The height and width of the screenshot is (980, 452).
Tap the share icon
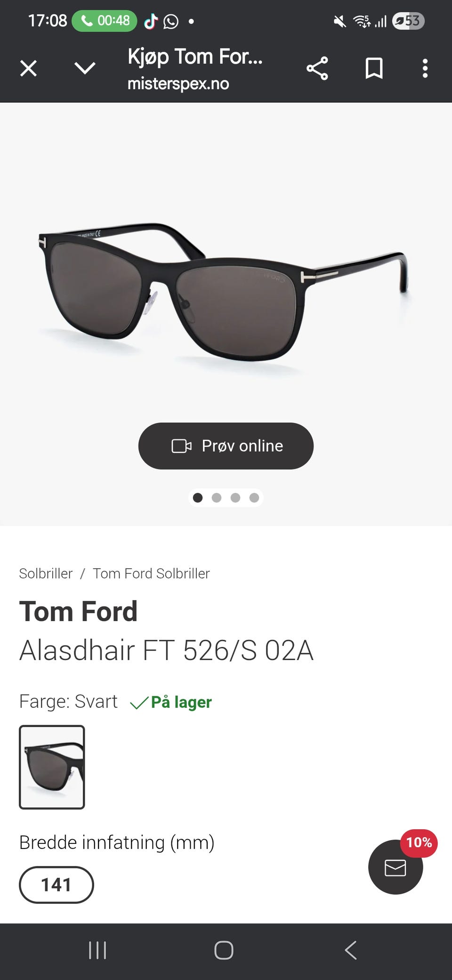point(317,68)
